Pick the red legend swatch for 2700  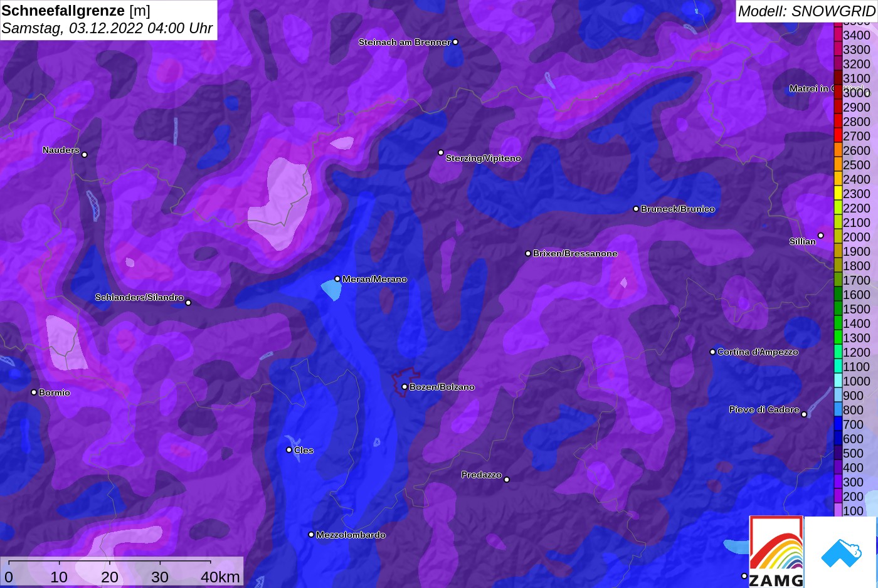[x=838, y=136]
